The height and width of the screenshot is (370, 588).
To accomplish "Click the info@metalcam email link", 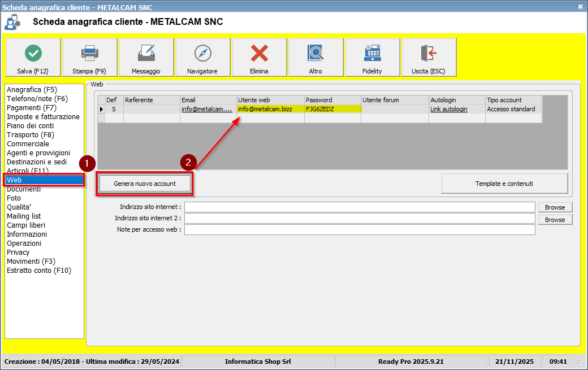I will 206,109.
